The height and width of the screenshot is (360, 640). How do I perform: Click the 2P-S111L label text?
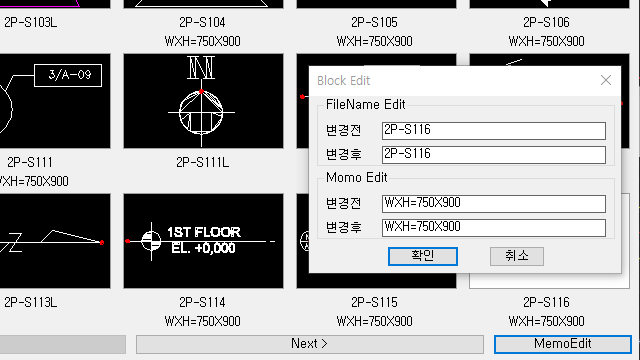pyautogui.click(x=202, y=162)
